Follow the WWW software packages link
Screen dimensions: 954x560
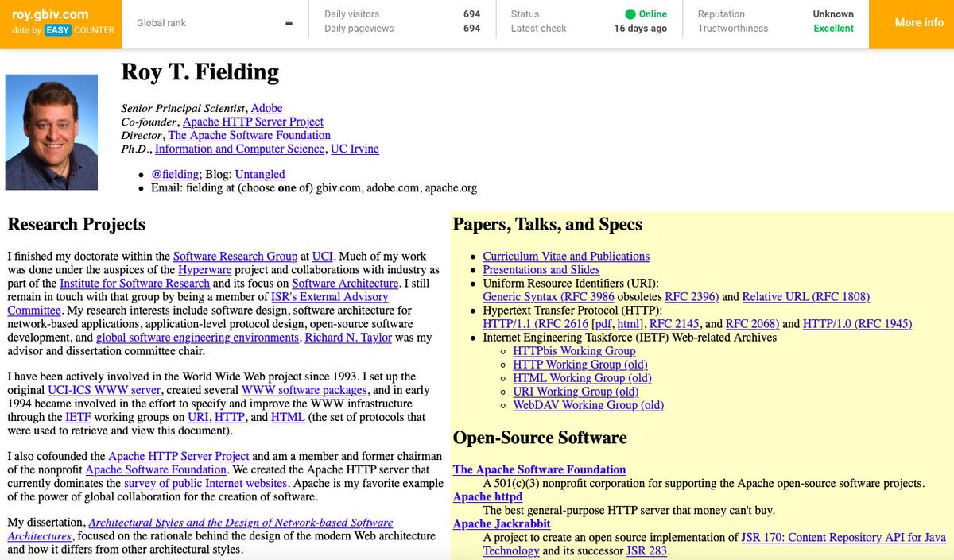pos(304,390)
